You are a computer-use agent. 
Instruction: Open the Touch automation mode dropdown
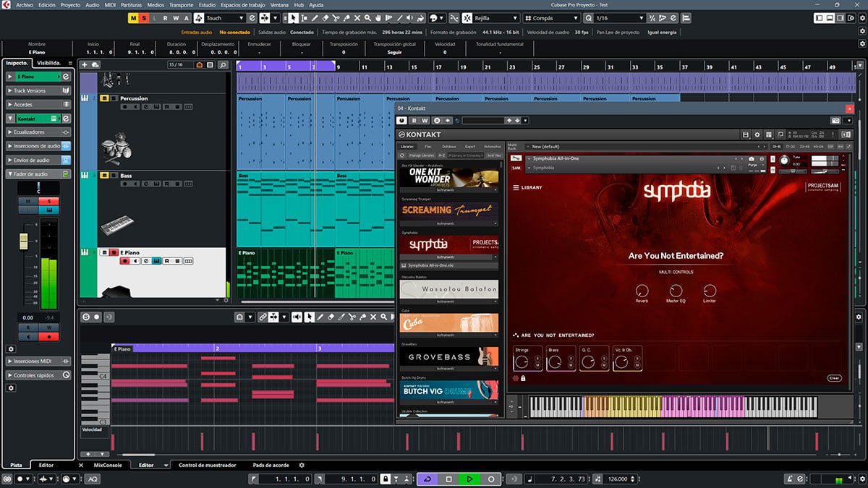[x=224, y=18]
